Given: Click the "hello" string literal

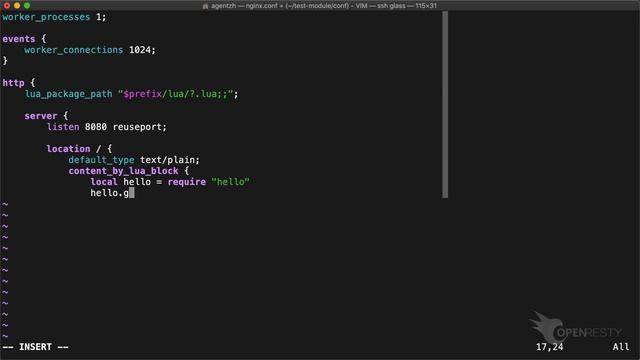Looking at the screenshot, I should [230, 182].
